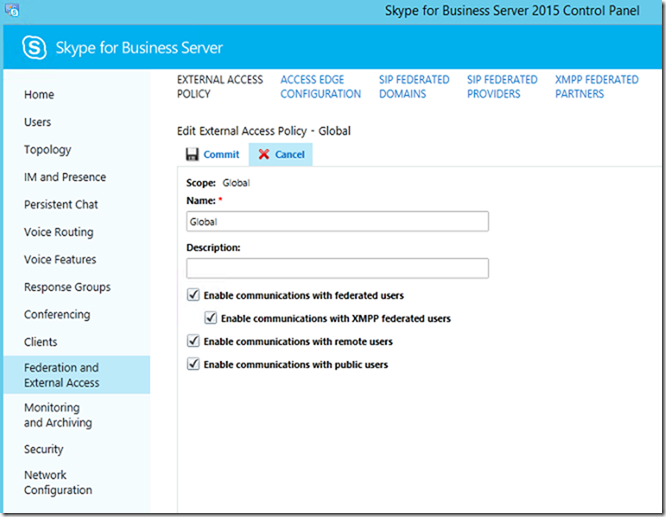This screenshot has height=517, width=666.
Task: Select Response Groups in sidebar
Action: point(67,287)
